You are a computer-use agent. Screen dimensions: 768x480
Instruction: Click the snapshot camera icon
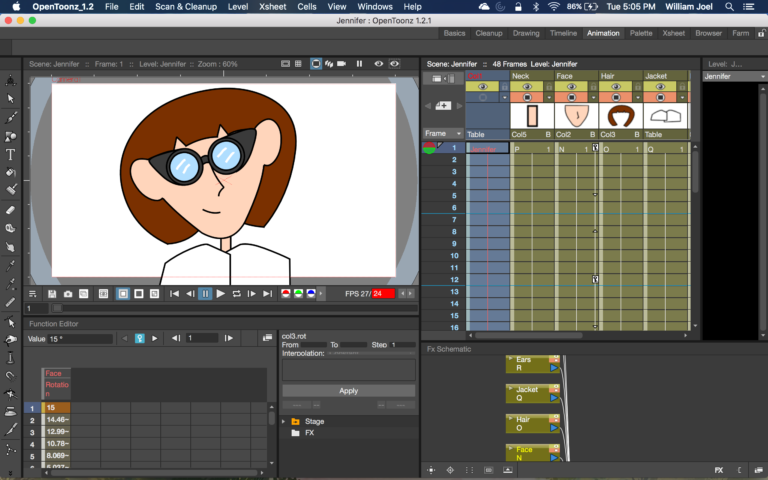pos(68,294)
